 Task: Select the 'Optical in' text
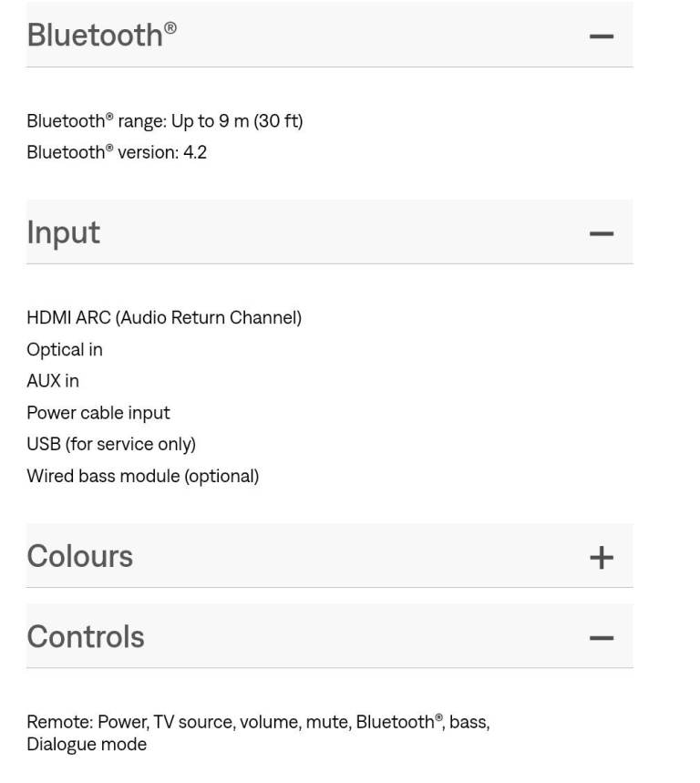(x=65, y=350)
